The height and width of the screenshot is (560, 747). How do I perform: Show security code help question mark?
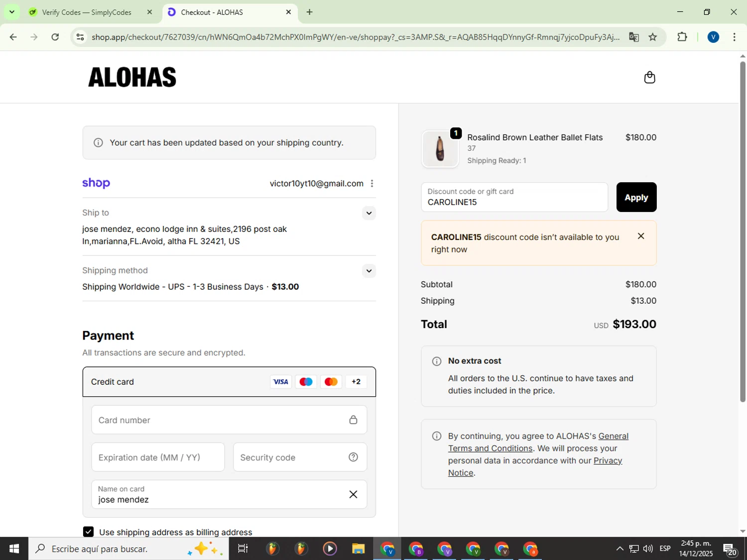click(353, 457)
